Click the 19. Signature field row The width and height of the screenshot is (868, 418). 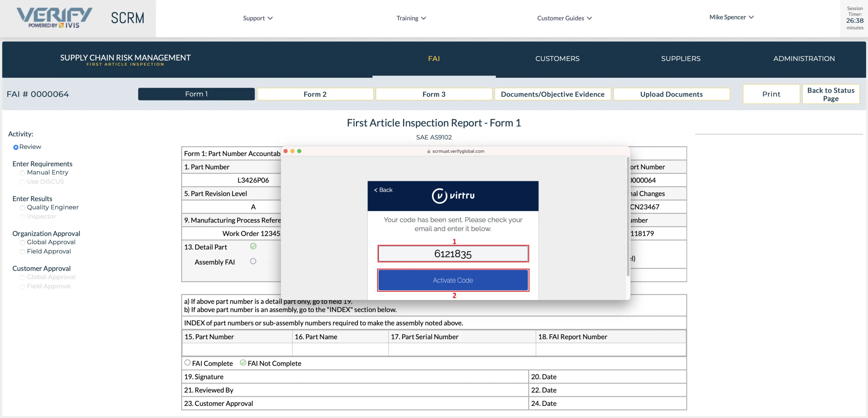tap(355, 377)
